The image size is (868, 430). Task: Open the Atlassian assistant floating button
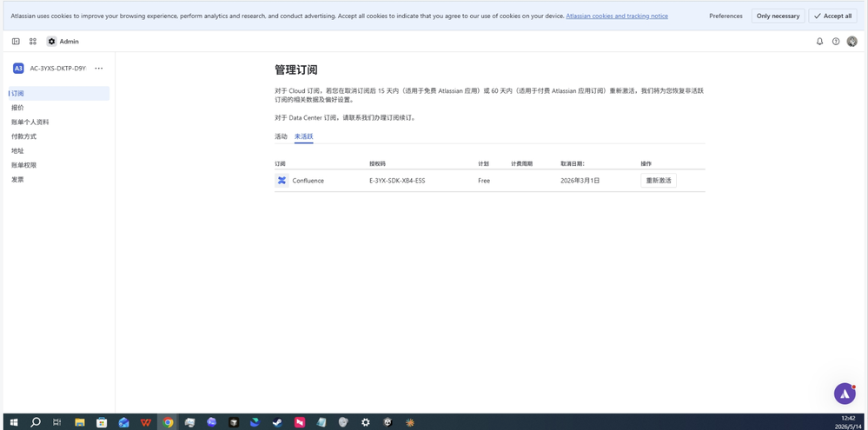click(x=845, y=393)
